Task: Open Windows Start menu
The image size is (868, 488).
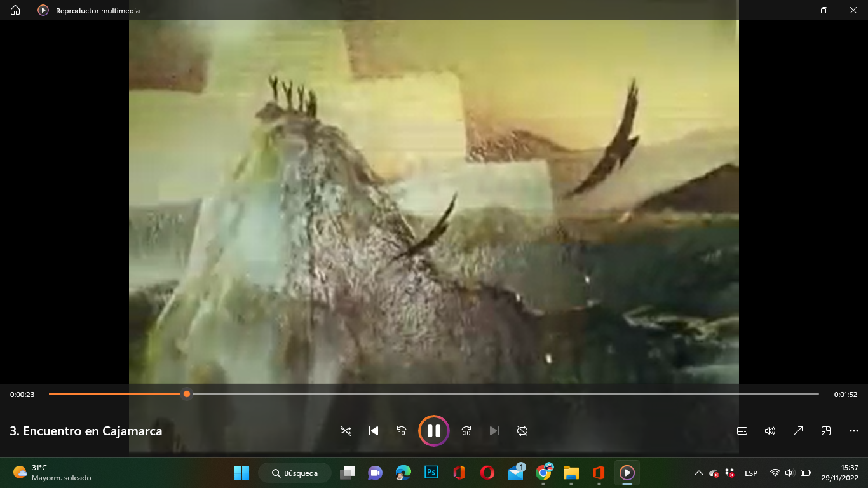Action: [241, 473]
